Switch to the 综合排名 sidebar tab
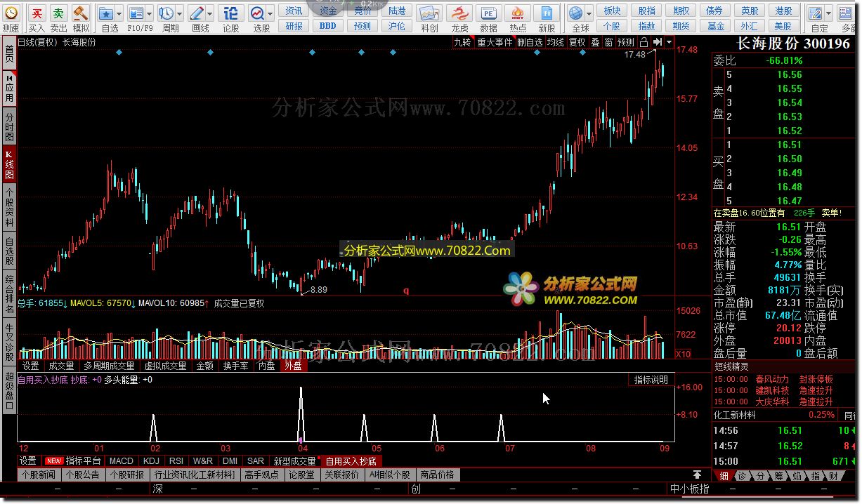862x504 pixels. pos(9,293)
